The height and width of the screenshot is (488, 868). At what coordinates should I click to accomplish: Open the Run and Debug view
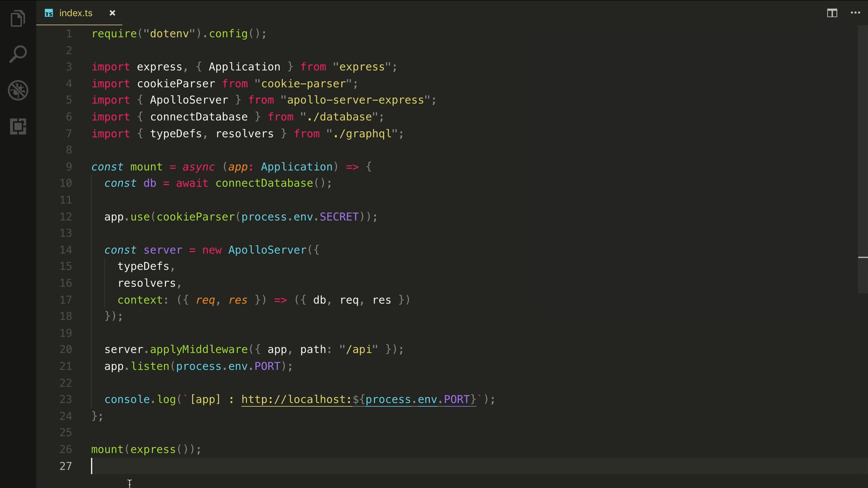coord(17,90)
